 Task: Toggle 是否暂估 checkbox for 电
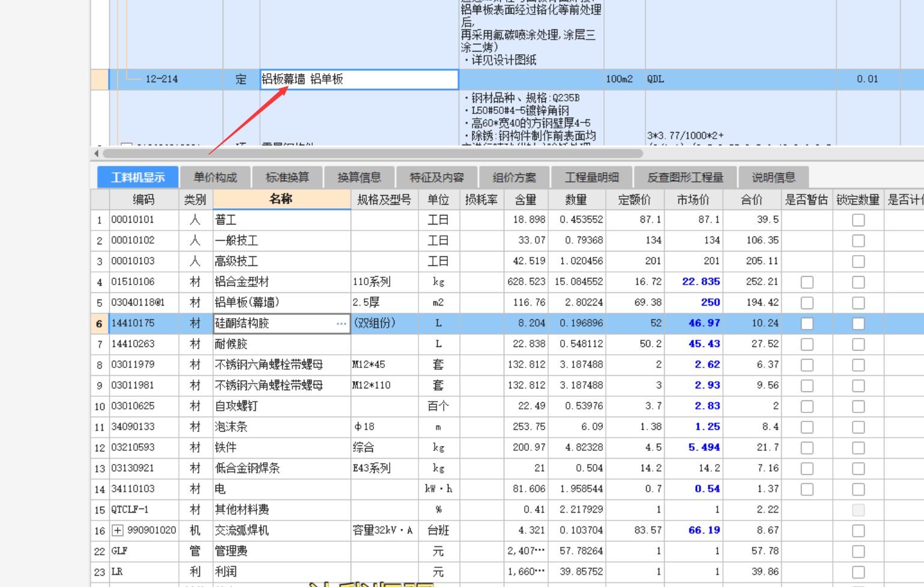(x=807, y=489)
